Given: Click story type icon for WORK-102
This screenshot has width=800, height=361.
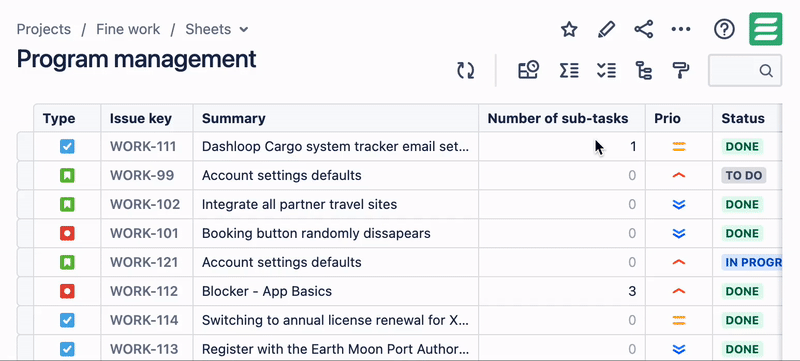Looking at the screenshot, I should coord(67,204).
